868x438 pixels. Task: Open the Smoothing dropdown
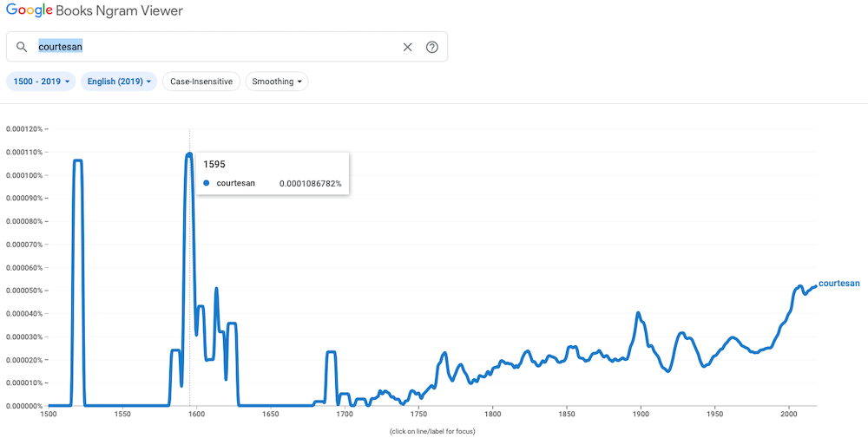coord(277,82)
